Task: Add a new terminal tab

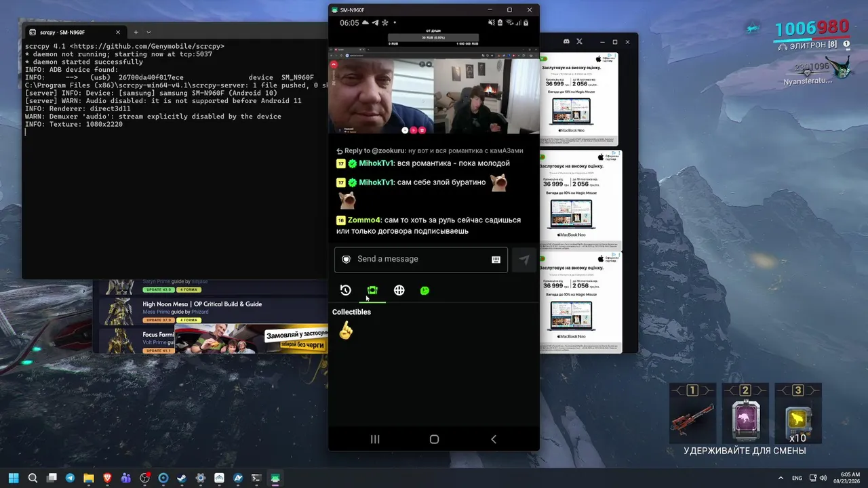Action: click(136, 32)
